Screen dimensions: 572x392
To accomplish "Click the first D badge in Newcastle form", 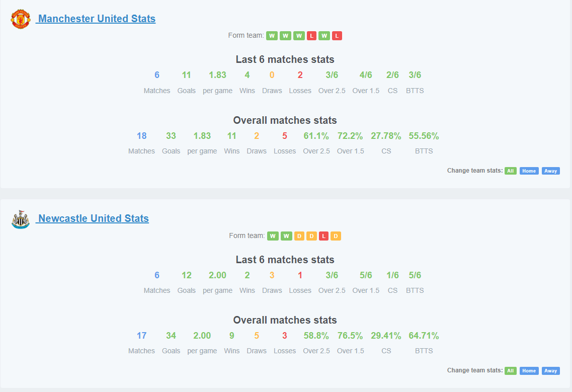I will coord(299,236).
